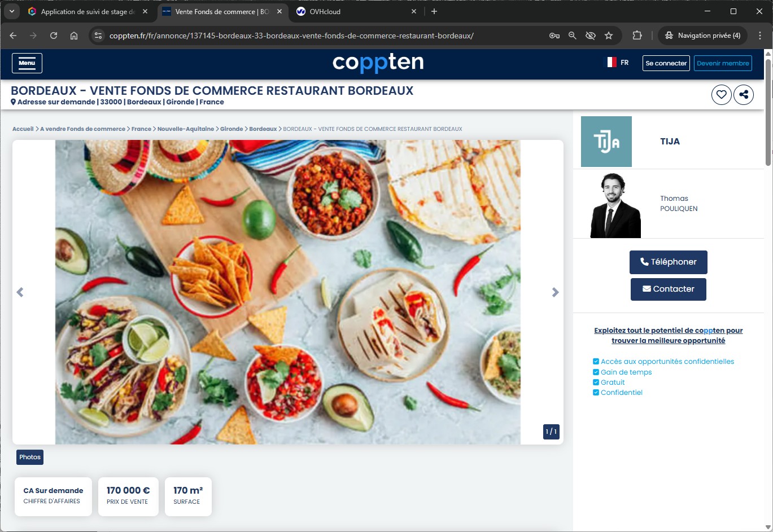Open the zoom magnifier icon in address bar
773x532 pixels.
point(572,36)
